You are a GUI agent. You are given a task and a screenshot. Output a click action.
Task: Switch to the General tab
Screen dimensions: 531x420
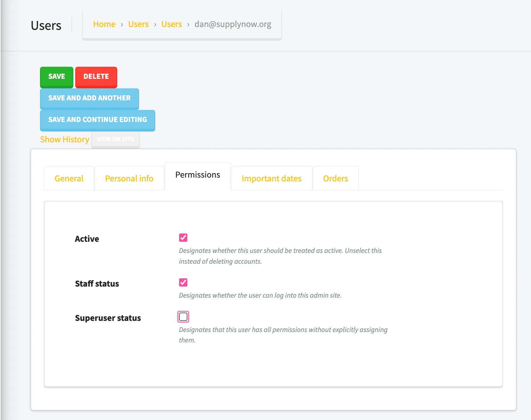[69, 178]
